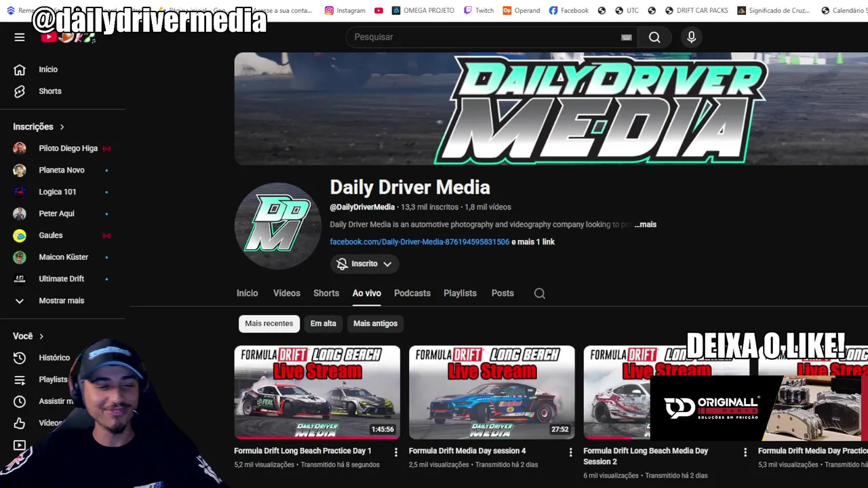Open the Instagram bookmark
The image size is (868, 488).
[345, 10]
